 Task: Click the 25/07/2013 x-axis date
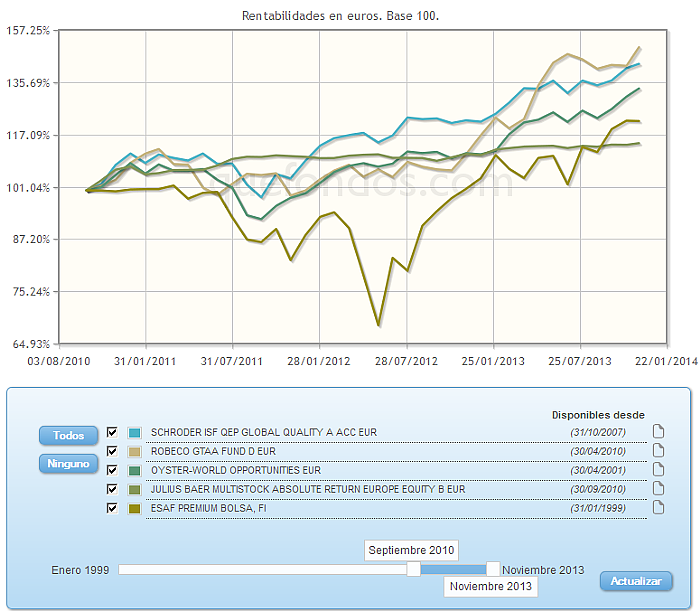[x=580, y=361]
